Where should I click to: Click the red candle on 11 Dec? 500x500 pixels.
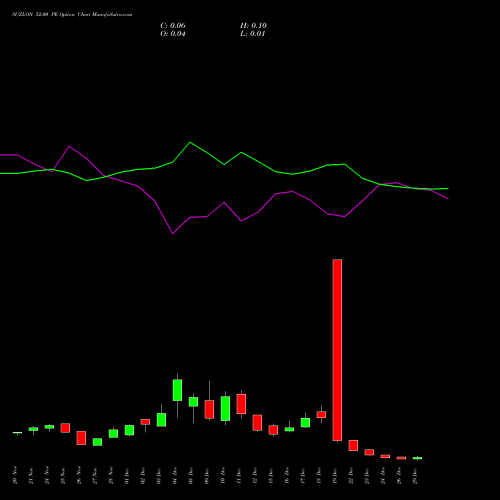[241, 404]
